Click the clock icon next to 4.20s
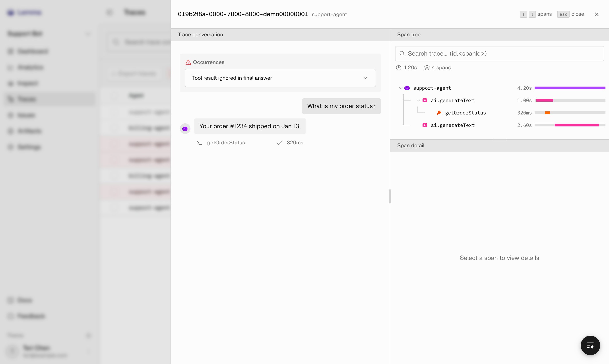Viewport: 609px width, 364px height. point(399,68)
